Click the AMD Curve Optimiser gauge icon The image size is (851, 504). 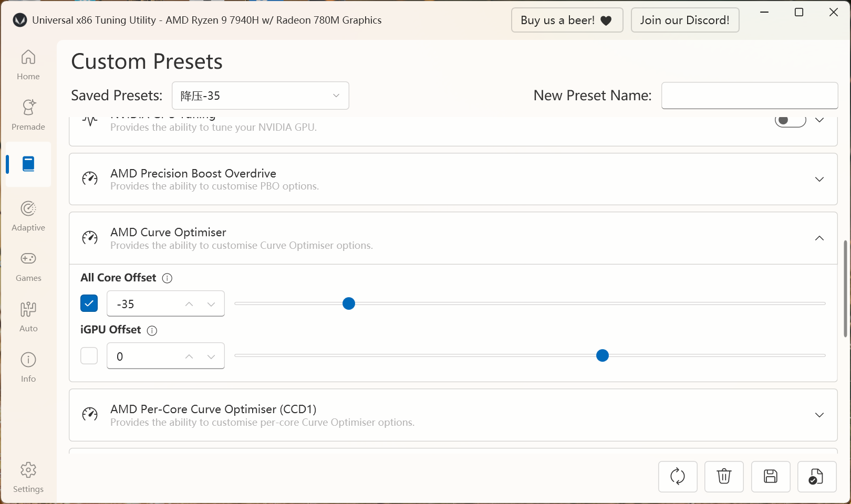click(90, 238)
